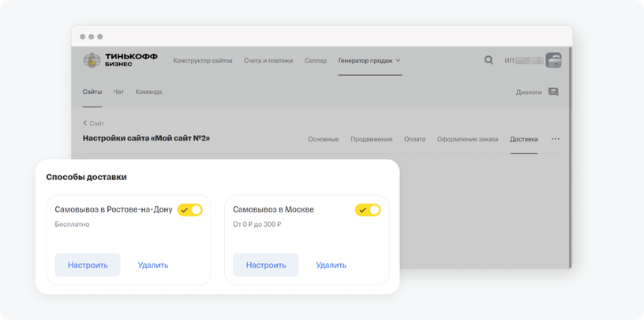Click Удалить for Москва pickup
This screenshot has height=320, width=644.
click(x=331, y=265)
